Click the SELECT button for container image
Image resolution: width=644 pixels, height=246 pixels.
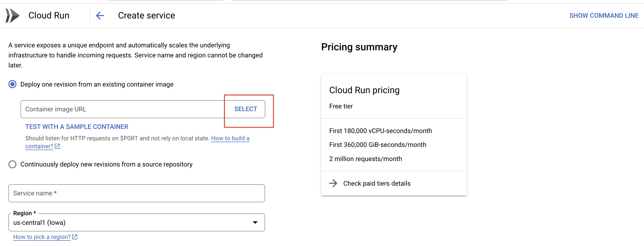coord(245,109)
